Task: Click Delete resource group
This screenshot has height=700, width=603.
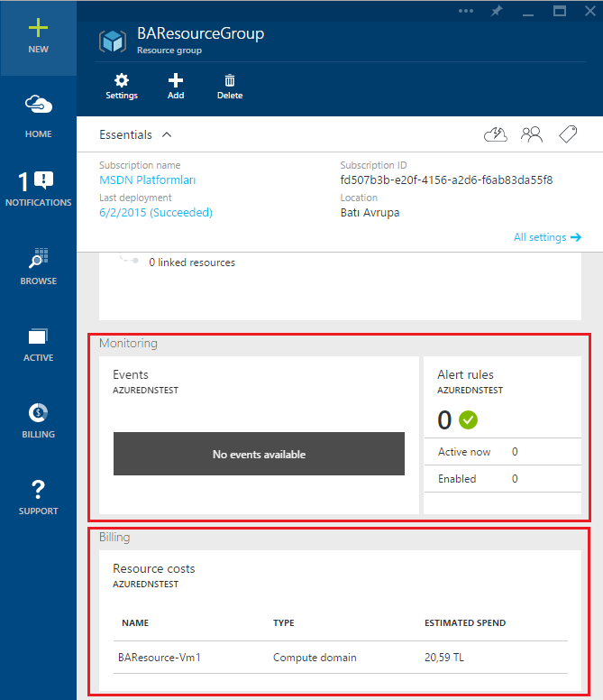Action: (230, 87)
